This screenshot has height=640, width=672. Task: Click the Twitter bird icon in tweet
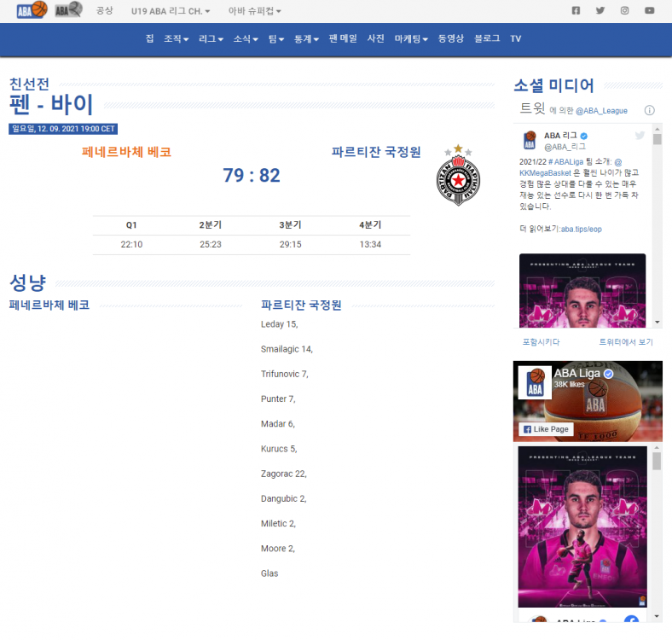pyautogui.click(x=640, y=136)
